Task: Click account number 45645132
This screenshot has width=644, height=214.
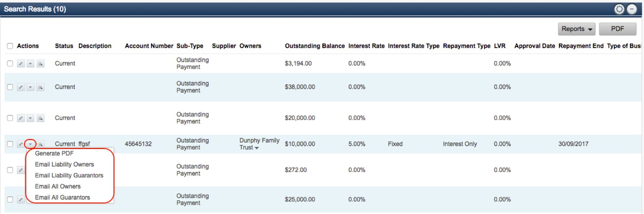Action: tap(138, 144)
